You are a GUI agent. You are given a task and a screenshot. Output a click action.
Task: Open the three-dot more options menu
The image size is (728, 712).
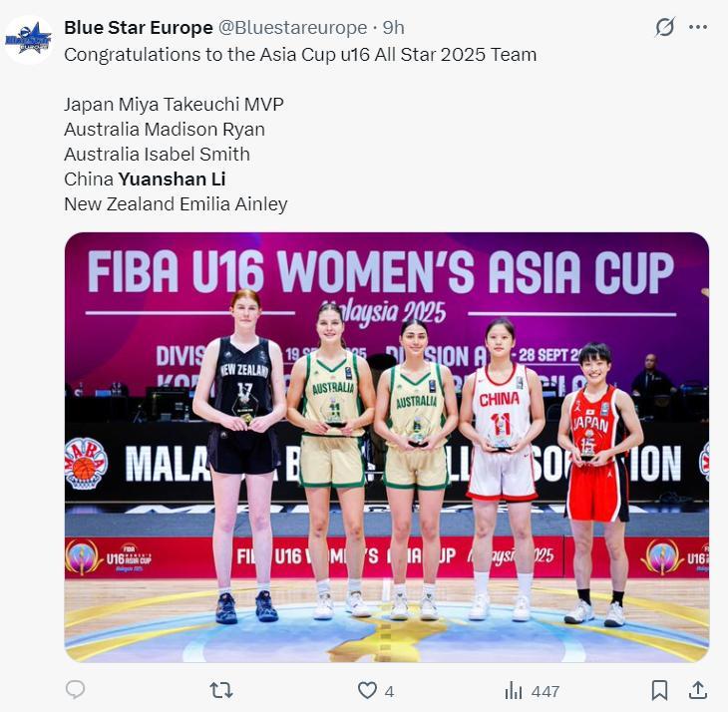point(698,27)
